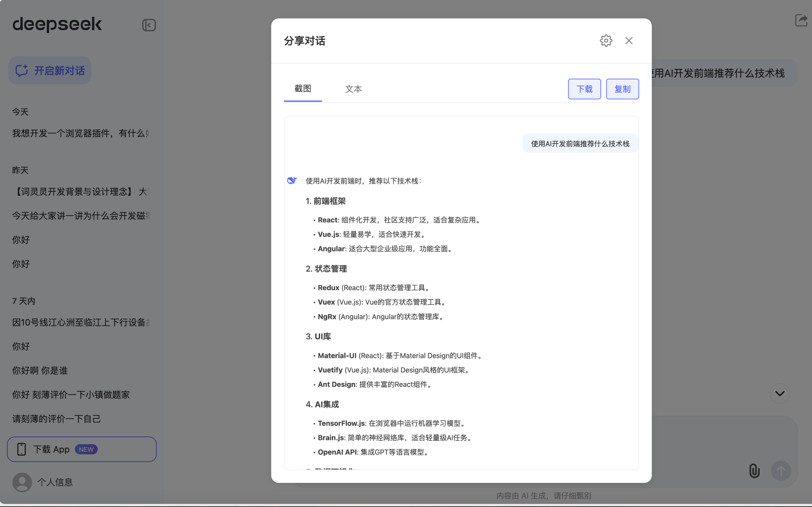Click the NEW badge on Download App
The image size is (812, 507).
tap(86, 450)
